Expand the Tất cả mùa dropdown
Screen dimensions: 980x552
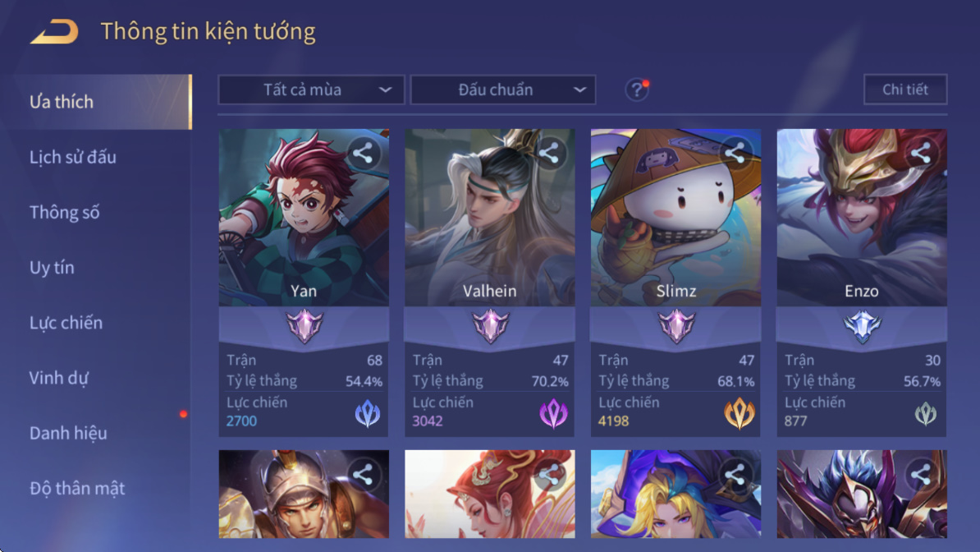(311, 90)
